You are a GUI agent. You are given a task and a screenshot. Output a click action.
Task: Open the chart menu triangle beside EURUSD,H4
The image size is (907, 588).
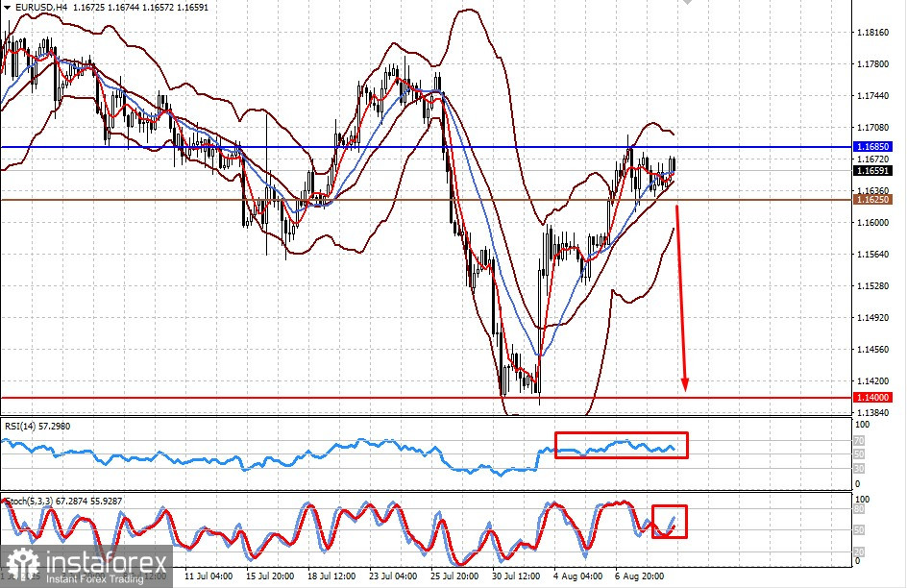click(7, 8)
